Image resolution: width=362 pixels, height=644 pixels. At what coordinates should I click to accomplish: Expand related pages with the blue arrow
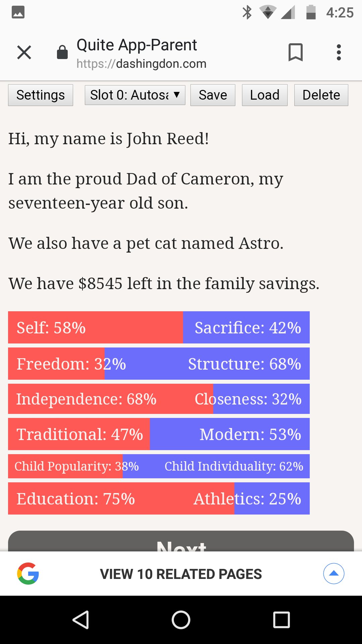[x=334, y=574]
